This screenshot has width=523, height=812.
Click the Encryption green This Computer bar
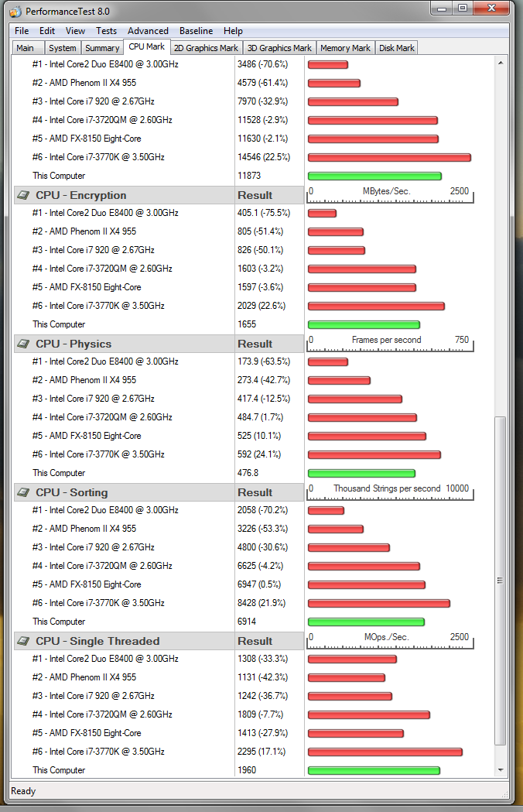(x=364, y=324)
